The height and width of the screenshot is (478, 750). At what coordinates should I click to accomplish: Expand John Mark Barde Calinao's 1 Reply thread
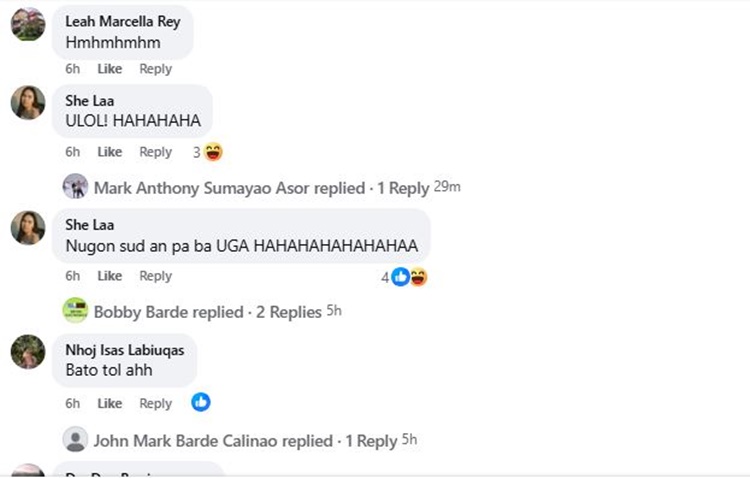click(x=371, y=441)
